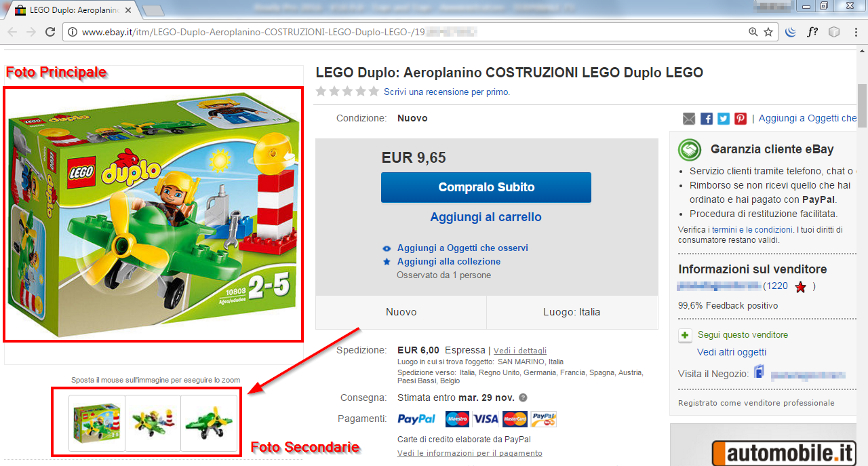Pin the listing on Pinterest

[x=741, y=119]
